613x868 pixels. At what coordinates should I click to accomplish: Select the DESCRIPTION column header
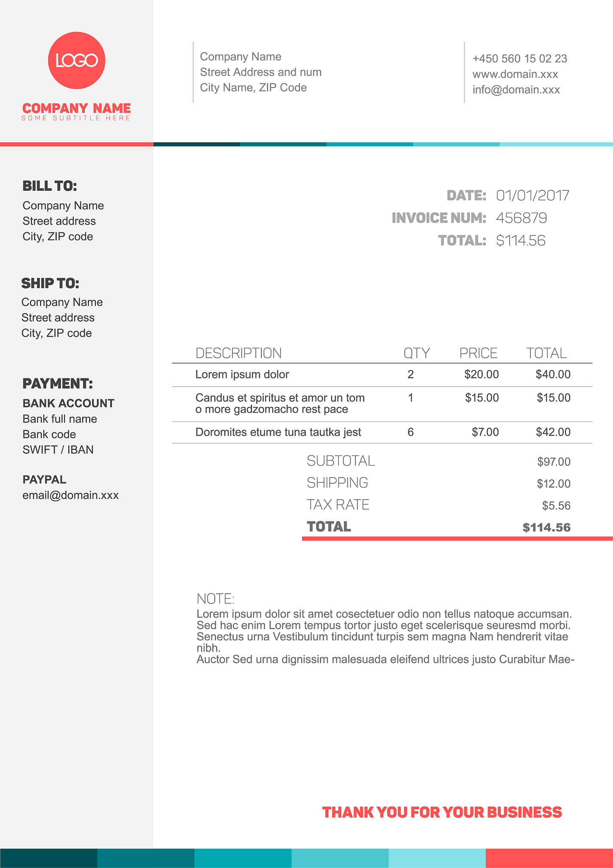pos(239,353)
